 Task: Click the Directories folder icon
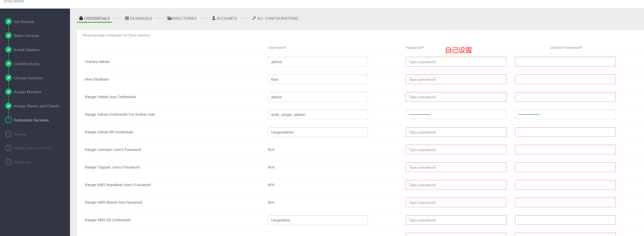(x=169, y=18)
